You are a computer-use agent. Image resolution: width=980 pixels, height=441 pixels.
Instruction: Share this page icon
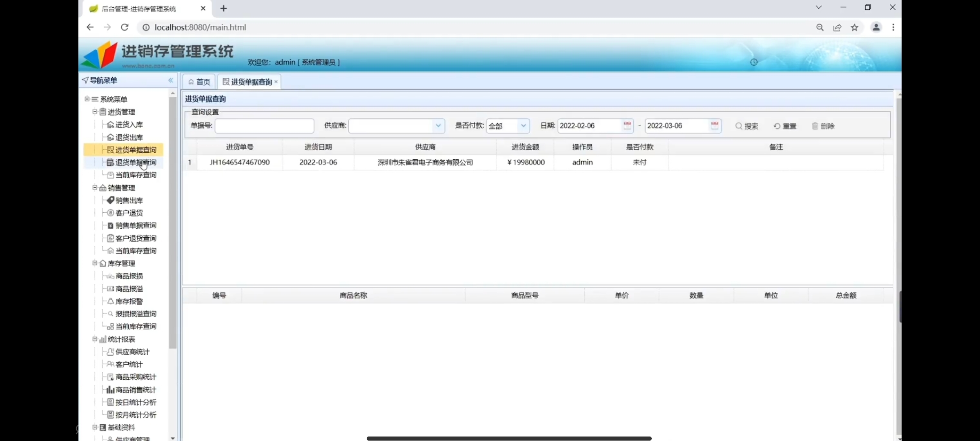click(x=837, y=27)
